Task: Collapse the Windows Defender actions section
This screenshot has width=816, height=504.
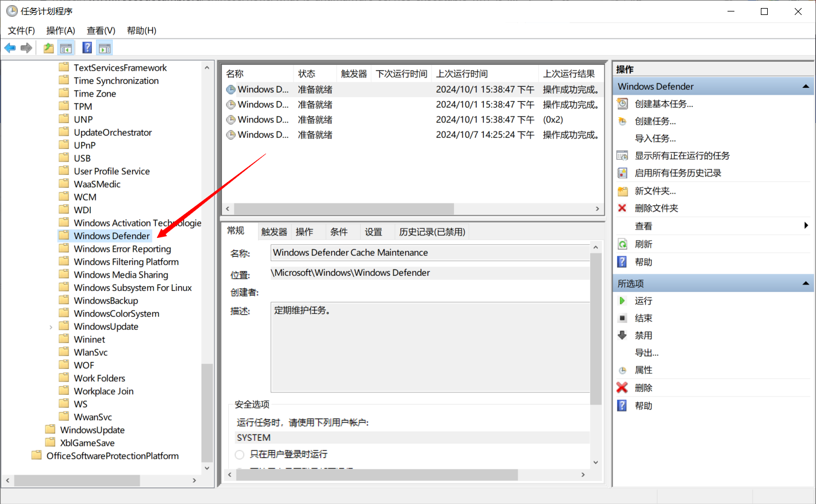Action: tap(807, 86)
